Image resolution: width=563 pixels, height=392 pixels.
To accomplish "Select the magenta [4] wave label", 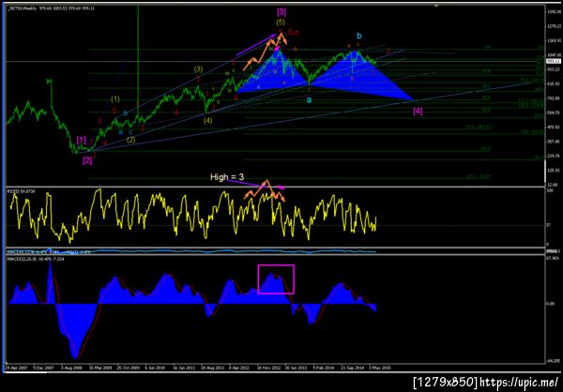I will click(418, 112).
